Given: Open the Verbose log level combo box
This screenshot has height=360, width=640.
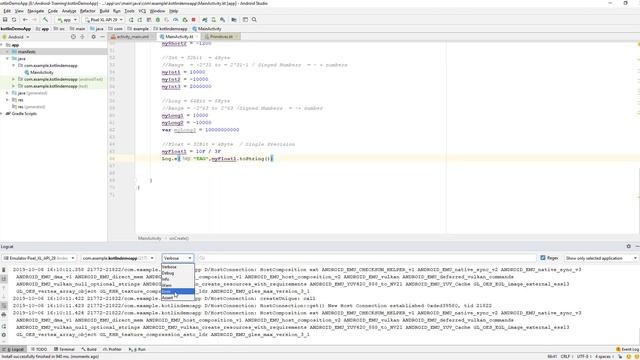Looking at the screenshot, I should point(178,258).
